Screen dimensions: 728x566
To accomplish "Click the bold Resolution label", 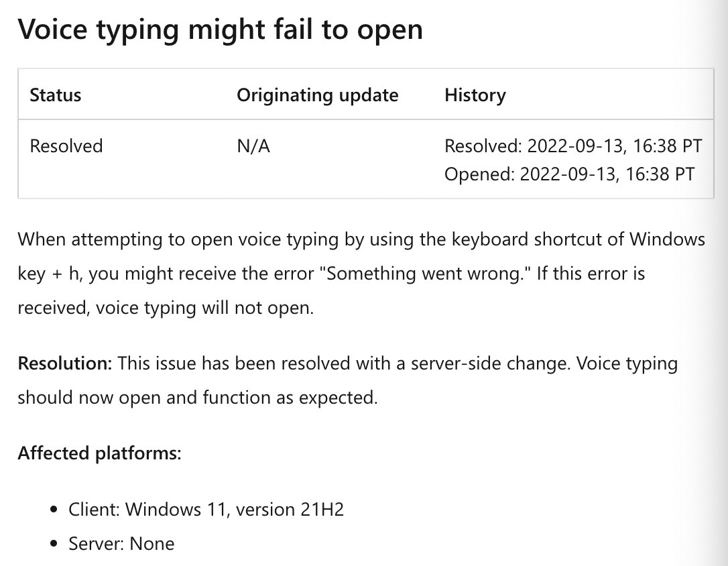I will 65,363.
